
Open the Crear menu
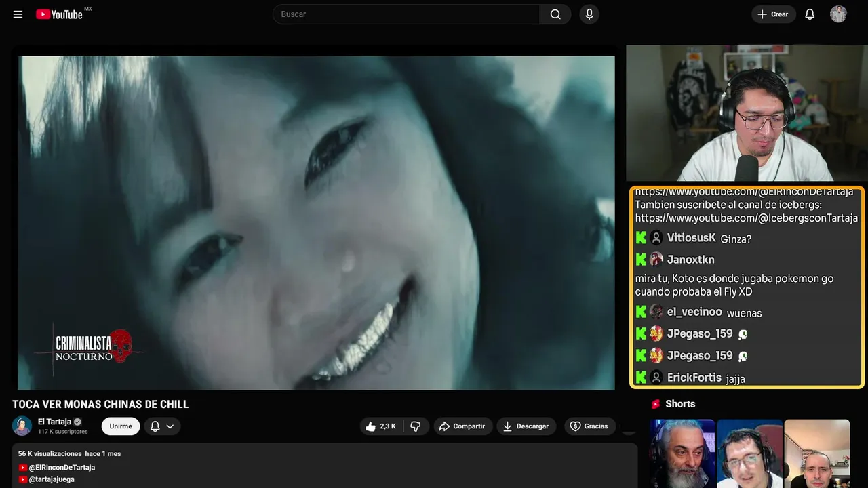[x=773, y=14]
